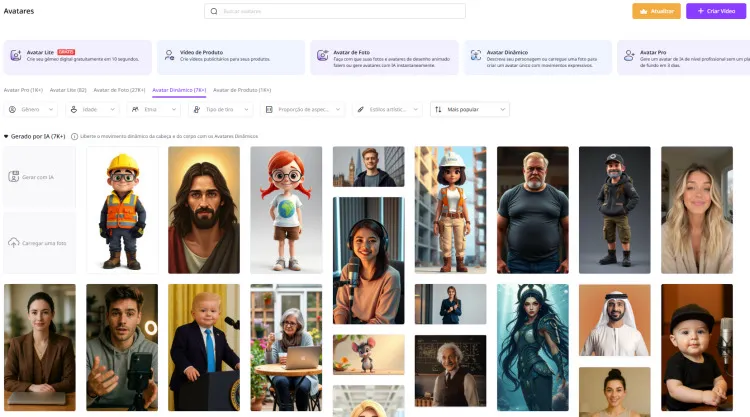Select the Avatar de Produto tab
Viewport: 750px width, 417px height.
point(242,90)
